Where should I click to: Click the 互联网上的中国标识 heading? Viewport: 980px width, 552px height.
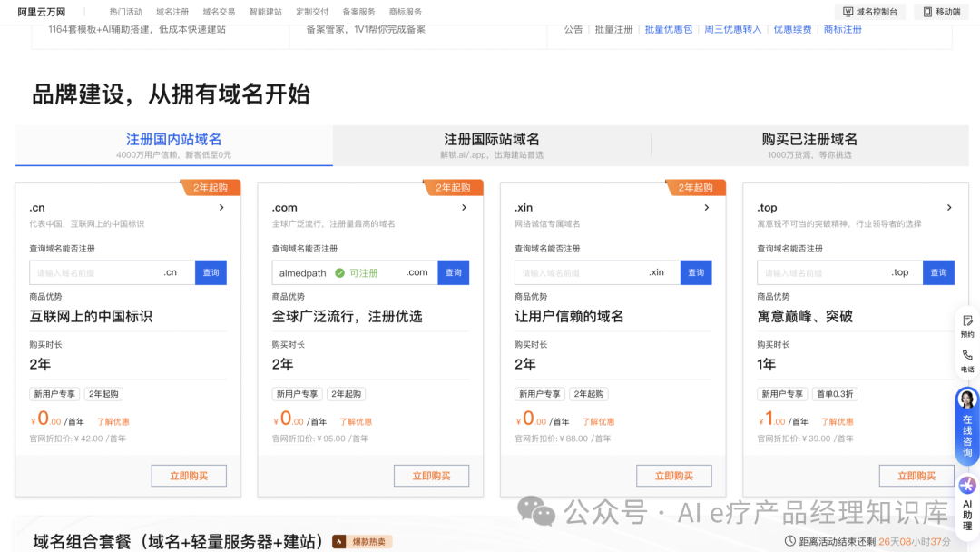[x=91, y=316]
